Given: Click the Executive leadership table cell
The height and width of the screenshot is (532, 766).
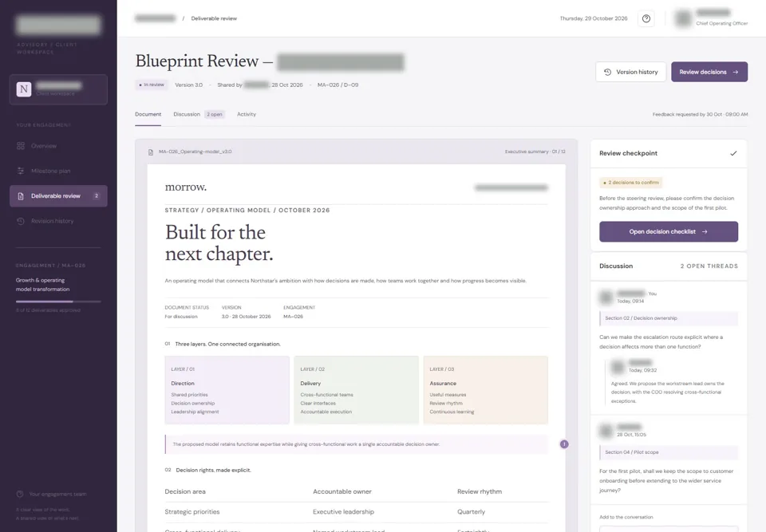Looking at the screenshot, I should (x=343, y=512).
